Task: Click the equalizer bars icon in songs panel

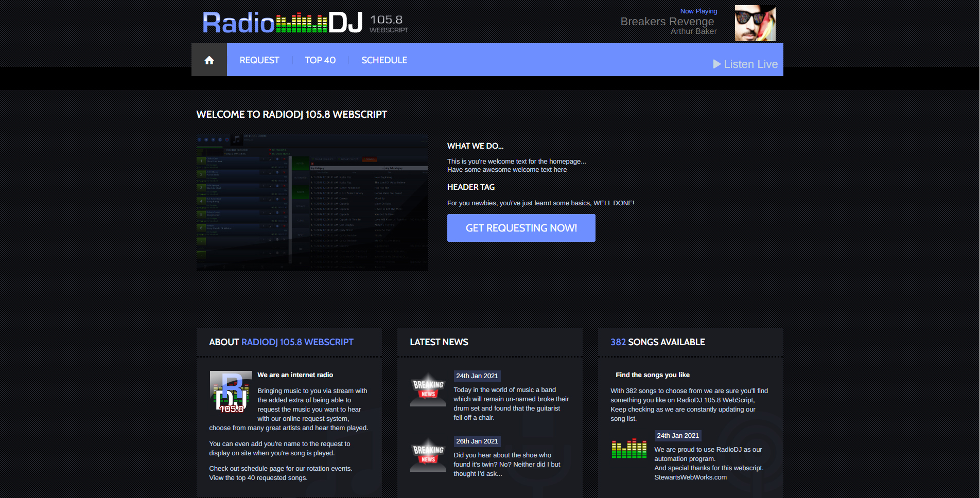Action: [x=628, y=449]
